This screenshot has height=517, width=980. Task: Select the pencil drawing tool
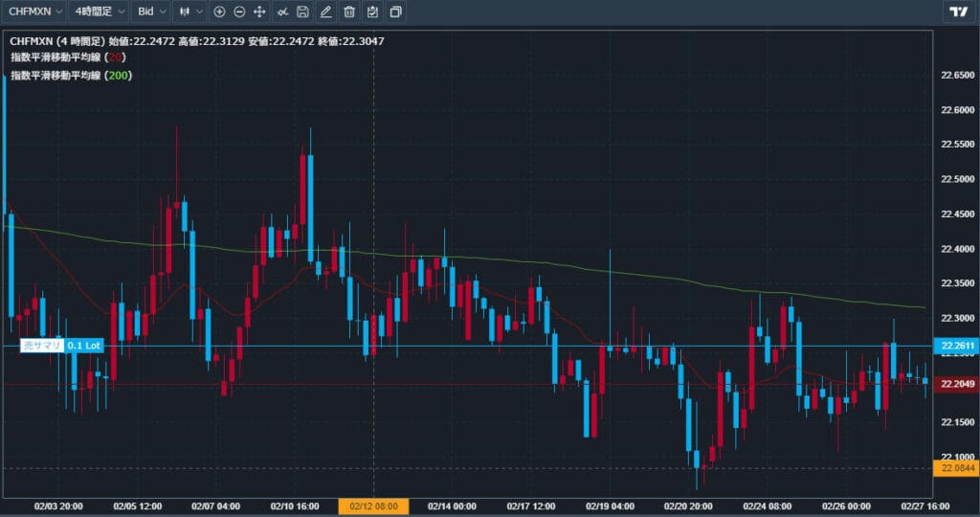pos(326,11)
